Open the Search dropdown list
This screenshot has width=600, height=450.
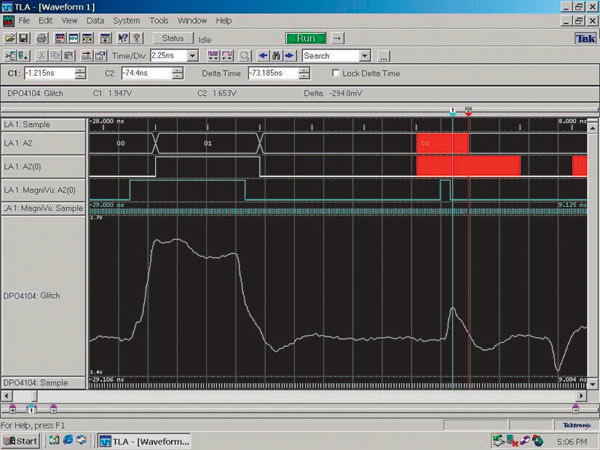pos(365,56)
